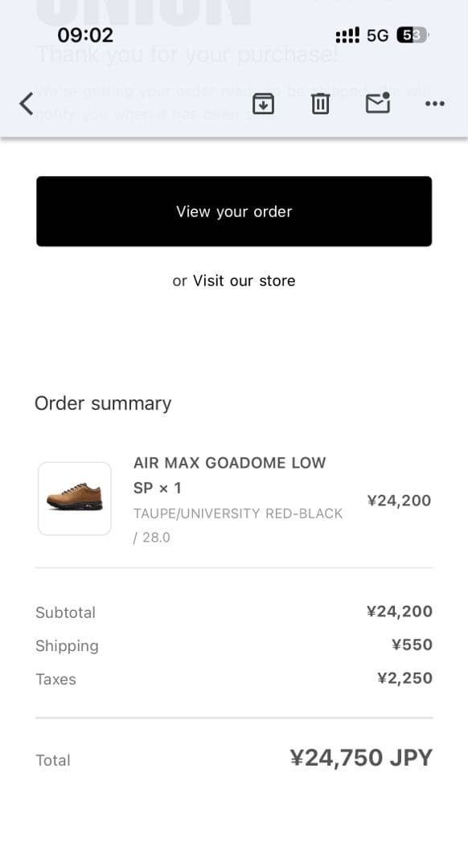Tap the View your order button
This screenshot has width=468, height=868.
[x=233, y=211]
